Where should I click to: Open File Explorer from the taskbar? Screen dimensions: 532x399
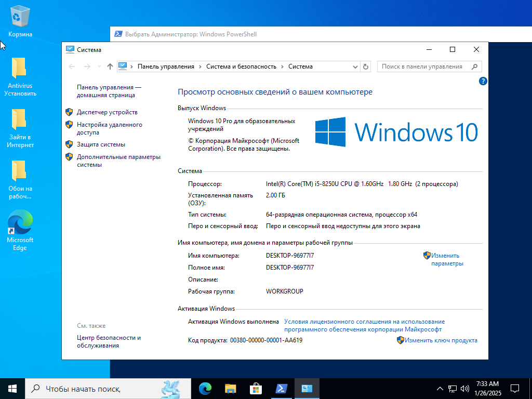point(230,389)
